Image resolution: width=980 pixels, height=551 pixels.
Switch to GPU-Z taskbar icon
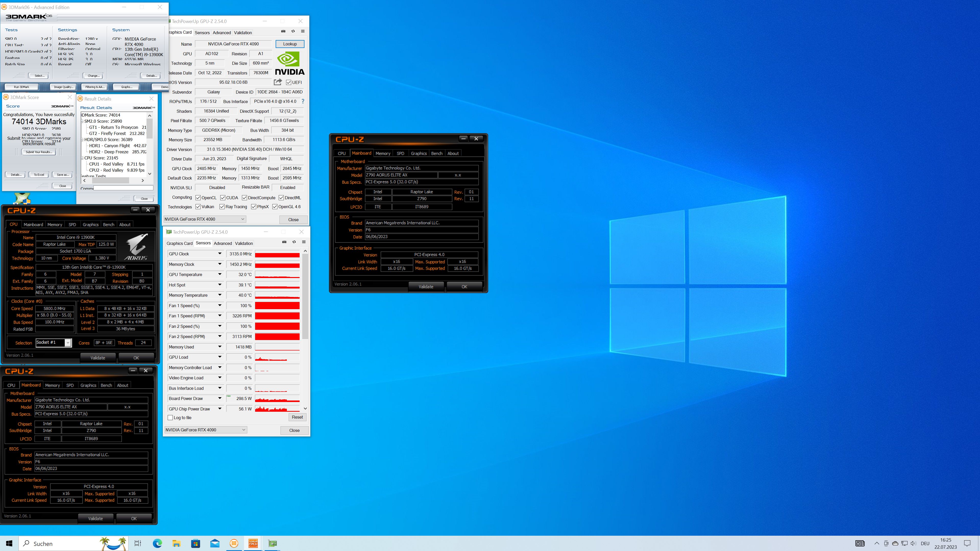(x=272, y=543)
